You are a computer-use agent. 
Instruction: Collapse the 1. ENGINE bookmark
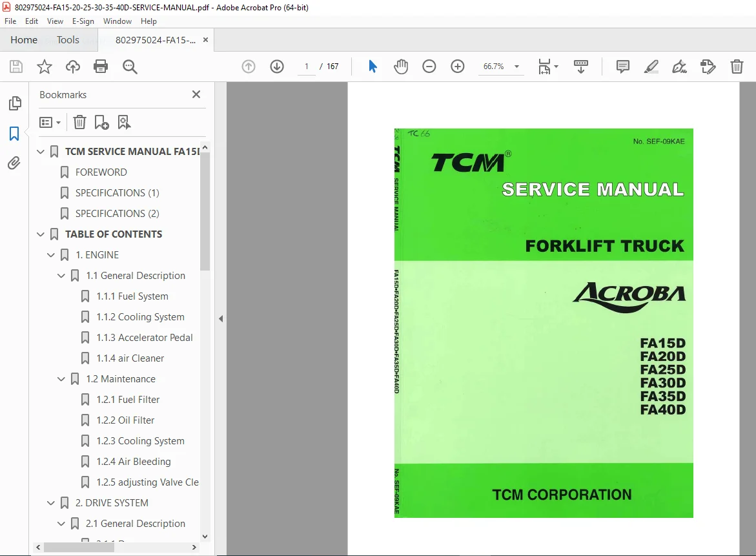[50, 255]
